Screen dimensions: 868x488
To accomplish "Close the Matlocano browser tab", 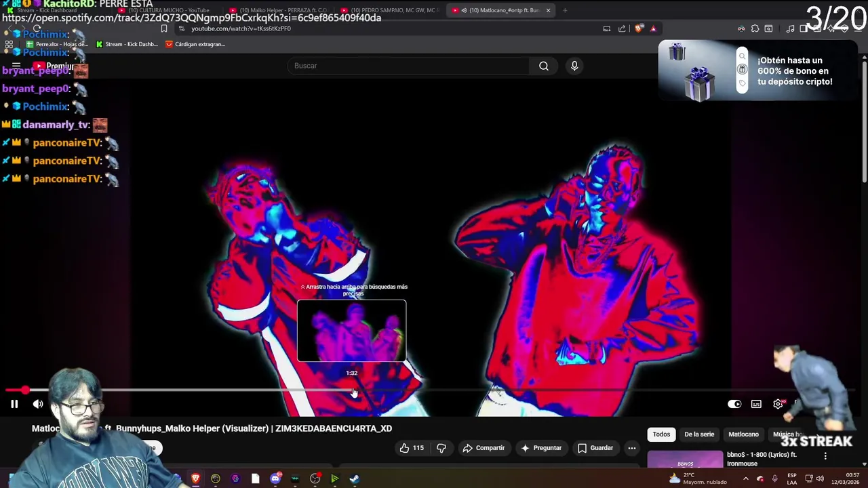I will pyautogui.click(x=548, y=10).
